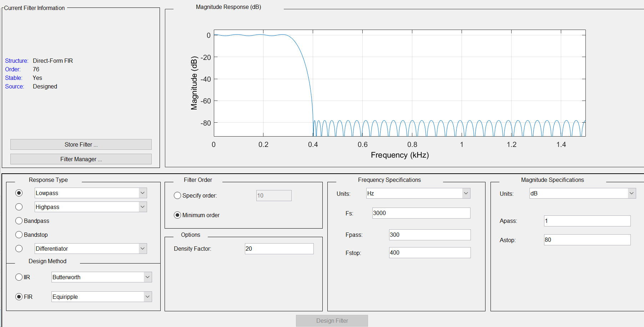
Task: Click the Magnitude (dB) y-axis label
Action: [x=194, y=83]
